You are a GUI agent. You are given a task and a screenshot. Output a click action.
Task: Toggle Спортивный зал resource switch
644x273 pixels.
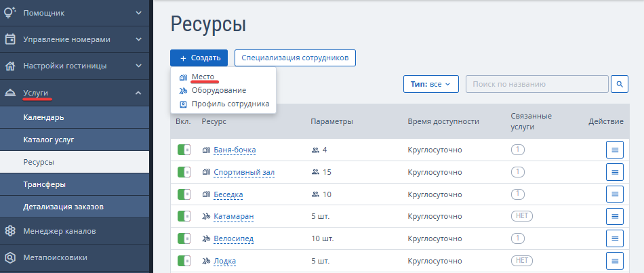point(184,172)
